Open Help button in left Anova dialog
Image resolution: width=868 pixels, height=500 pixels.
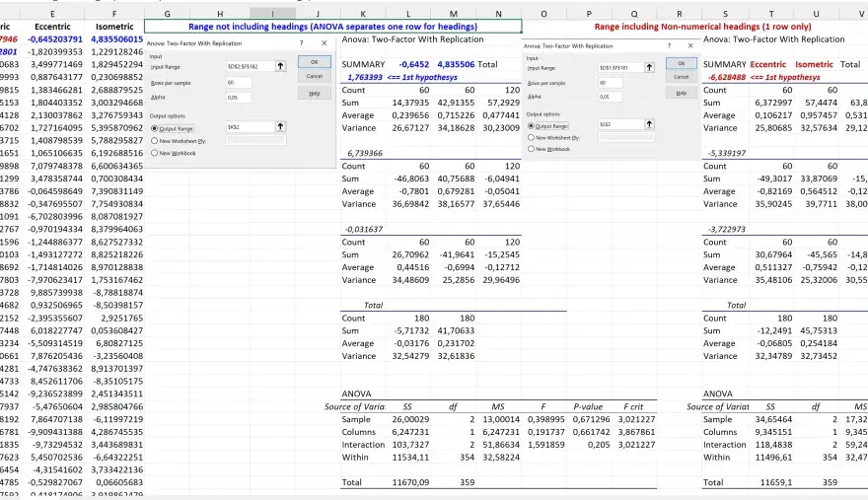[315, 93]
